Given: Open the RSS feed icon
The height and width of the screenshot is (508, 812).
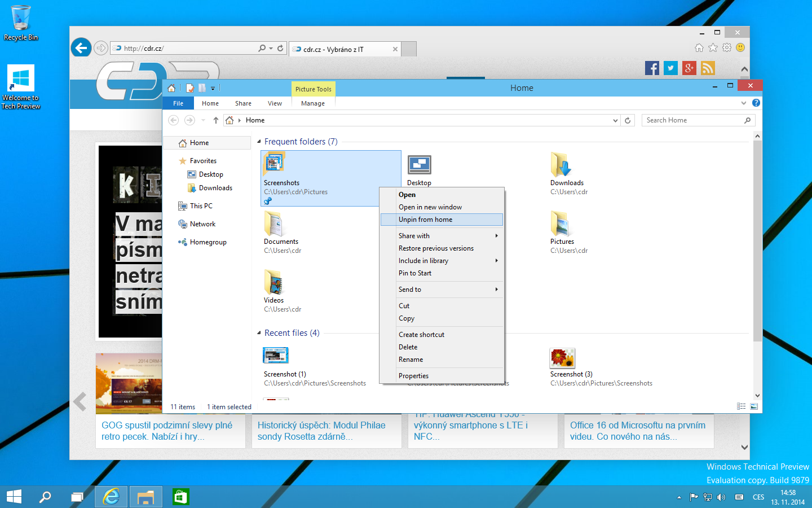Looking at the screenshot, I should click(708, 68).
